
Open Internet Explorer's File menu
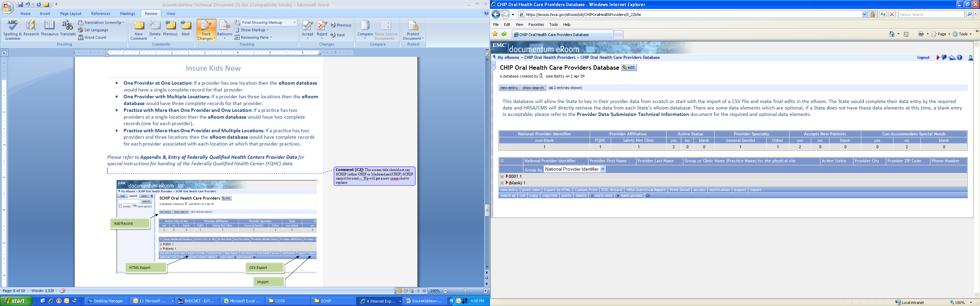pos(496,24)
